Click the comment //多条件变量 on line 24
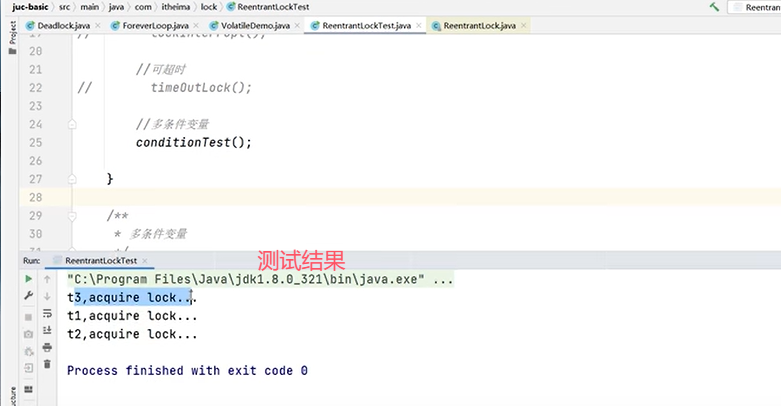The width and height of the screenshot is (781, 406). pos(172,124)
